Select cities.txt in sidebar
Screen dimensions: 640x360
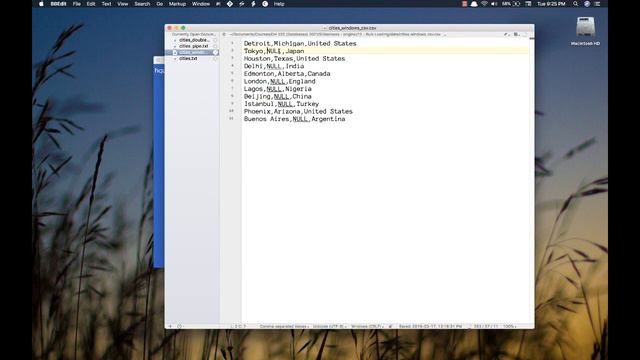point(188,58)
